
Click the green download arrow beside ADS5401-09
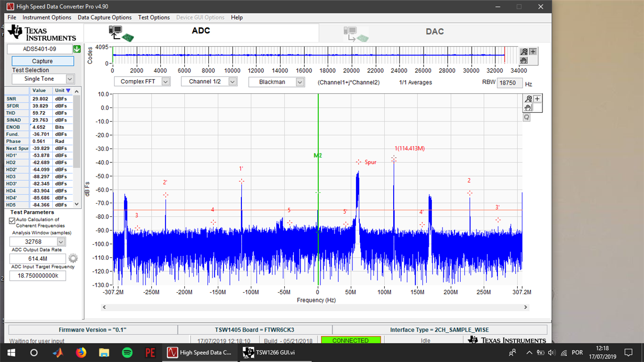click(x=77, y=49)
